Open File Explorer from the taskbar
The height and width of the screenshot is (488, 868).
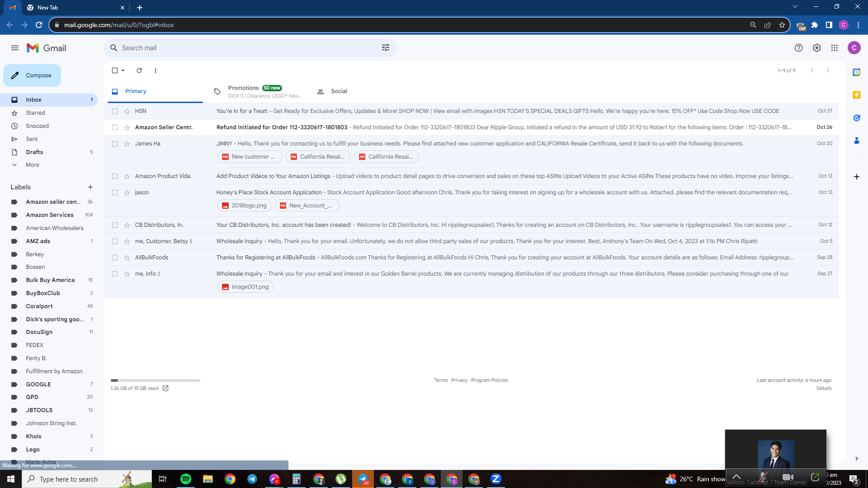coord(208,479)
